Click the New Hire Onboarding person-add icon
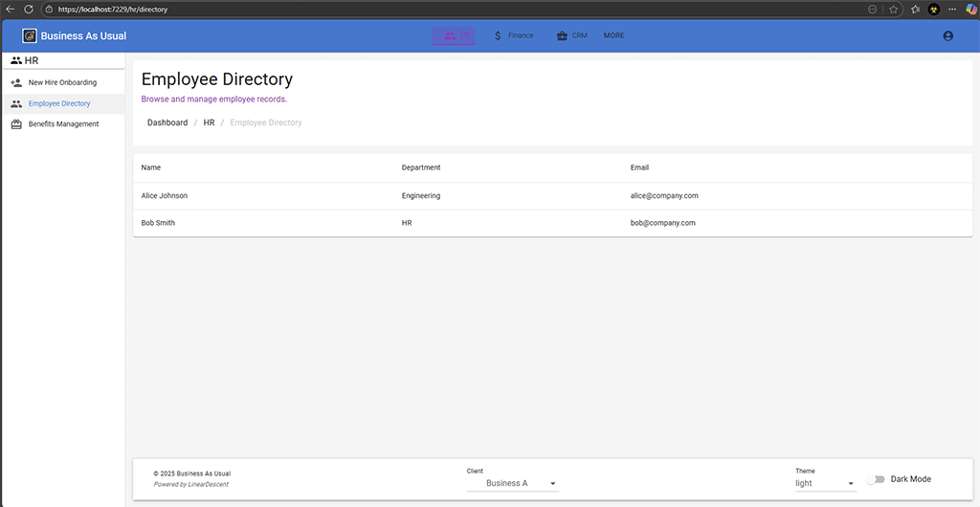This screenshot has width=980, height=507. coord(16,83)
